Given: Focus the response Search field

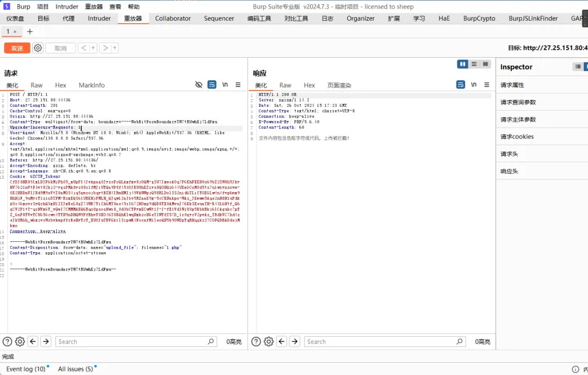Looking at the screenshot, I should (385, 342).
